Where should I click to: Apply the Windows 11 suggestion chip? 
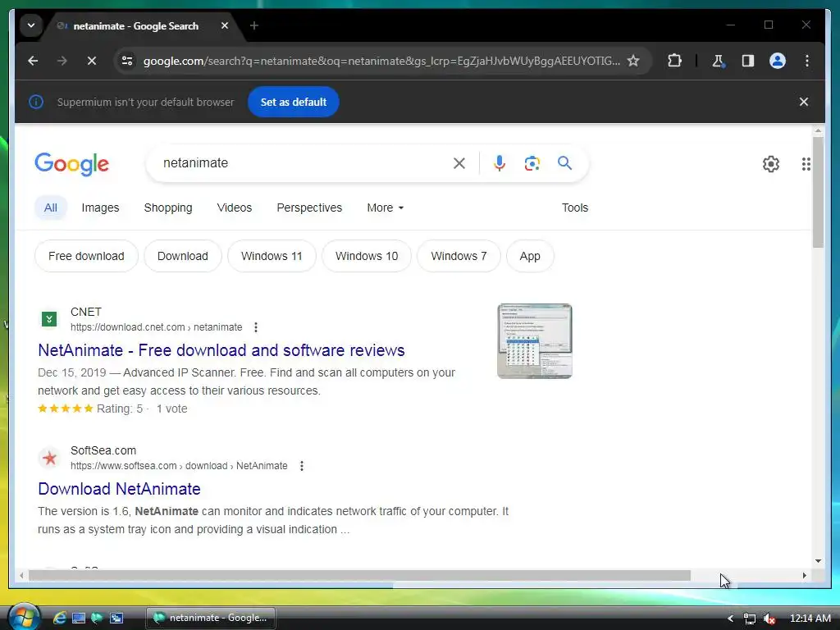point(272,256)
